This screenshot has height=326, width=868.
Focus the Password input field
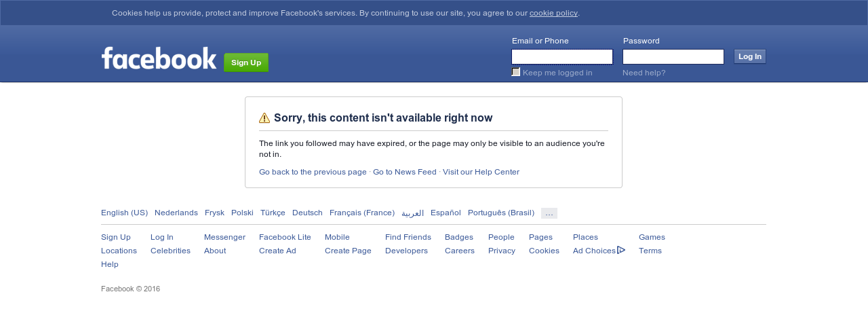point(673,56)
